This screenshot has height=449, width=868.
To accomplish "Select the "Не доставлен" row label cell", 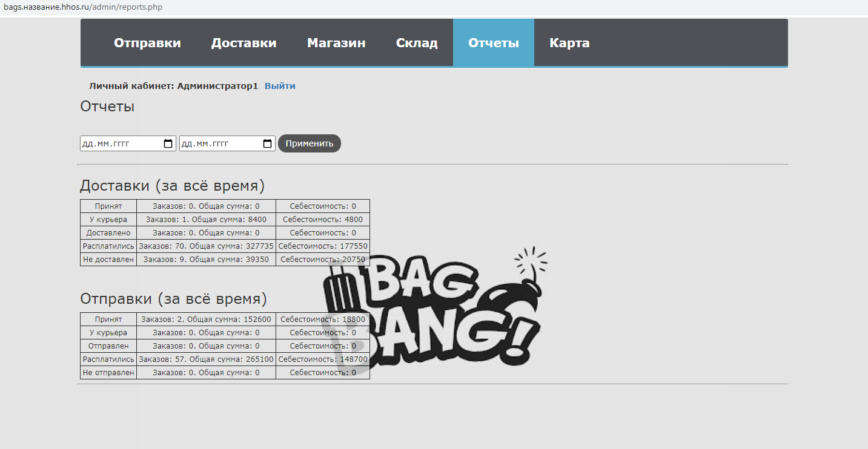I will pyautogui.click(x=108, y=260).
